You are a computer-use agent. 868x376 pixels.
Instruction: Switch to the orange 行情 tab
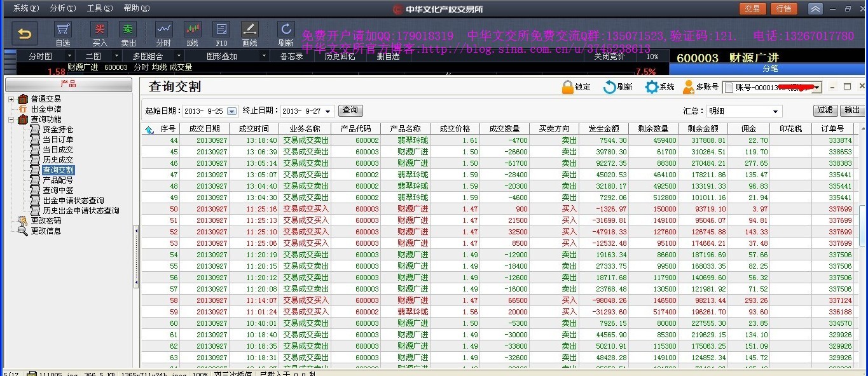point(784,9)
